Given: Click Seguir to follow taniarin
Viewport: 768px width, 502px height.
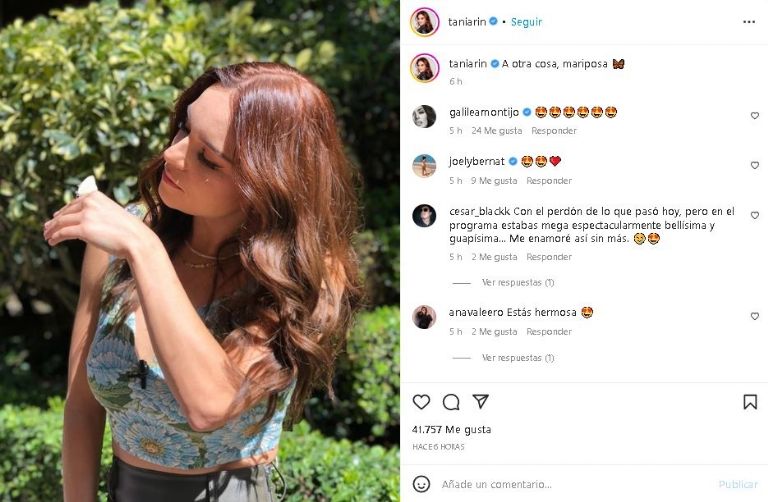Looking at the screenshot, I should (x=527, y=21).
